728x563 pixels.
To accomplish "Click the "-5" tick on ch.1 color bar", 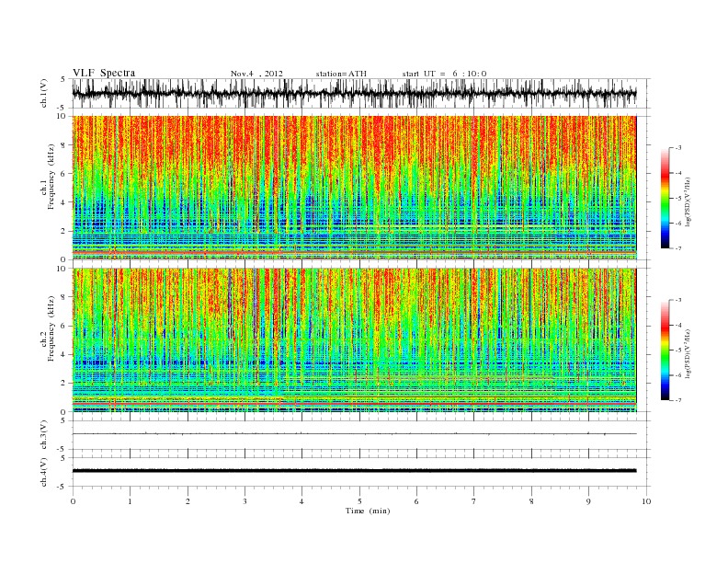I will (x=678, y=199).
